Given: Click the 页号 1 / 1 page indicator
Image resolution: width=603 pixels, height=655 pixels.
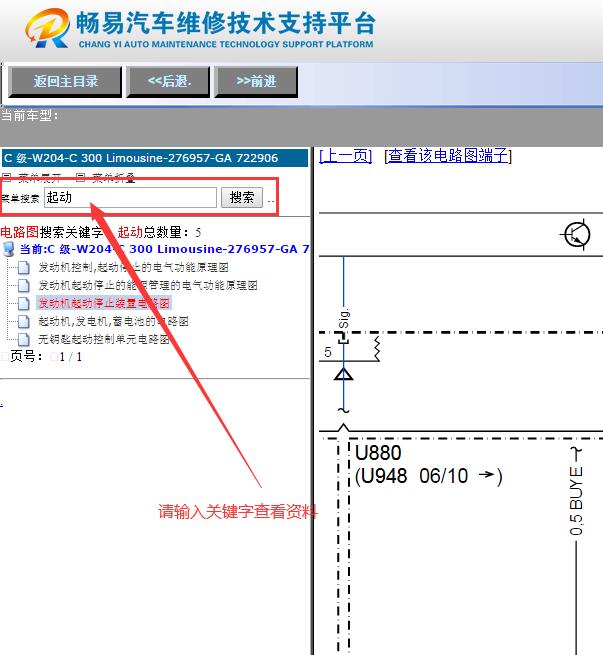Looking at the screenshot, I should click(46, 357).
